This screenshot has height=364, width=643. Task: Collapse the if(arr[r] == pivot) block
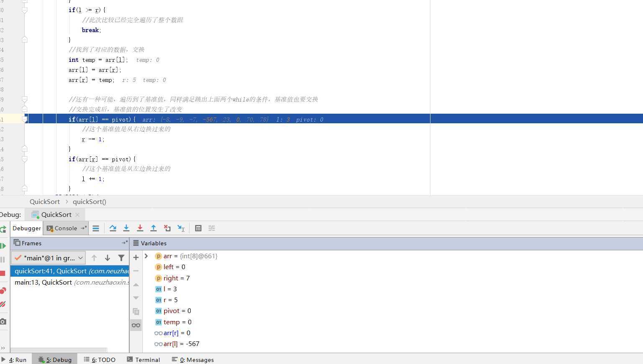(25, 159)
